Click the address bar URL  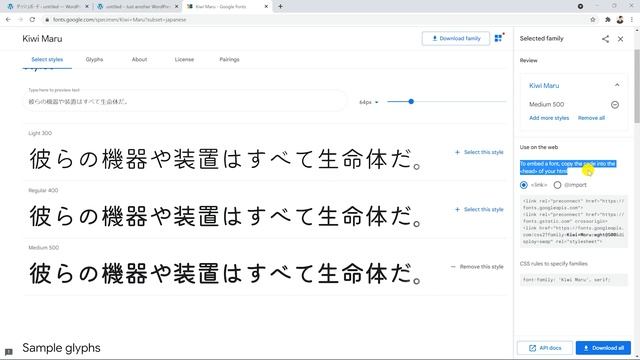click(119, 20)
